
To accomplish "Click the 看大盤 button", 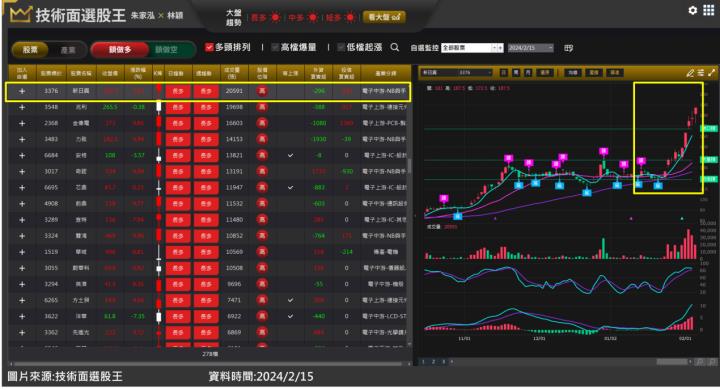I will click(x=384, y=17).
